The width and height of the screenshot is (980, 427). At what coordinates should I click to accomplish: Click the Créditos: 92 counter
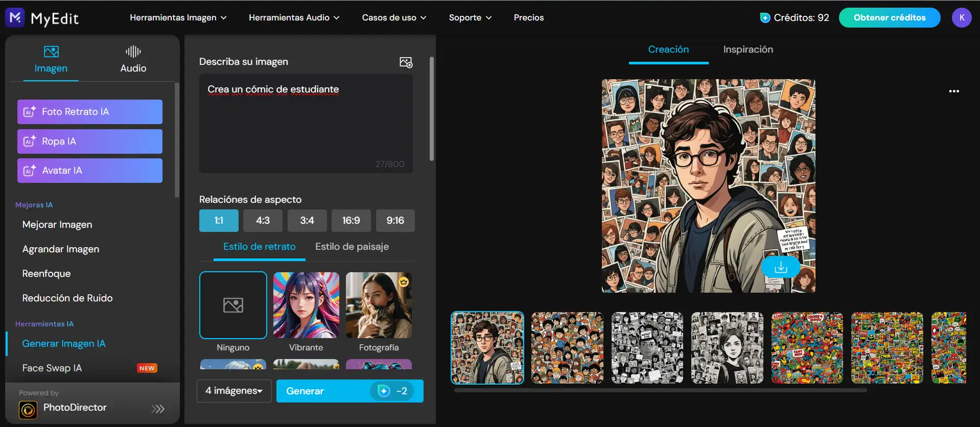point(801,18)
